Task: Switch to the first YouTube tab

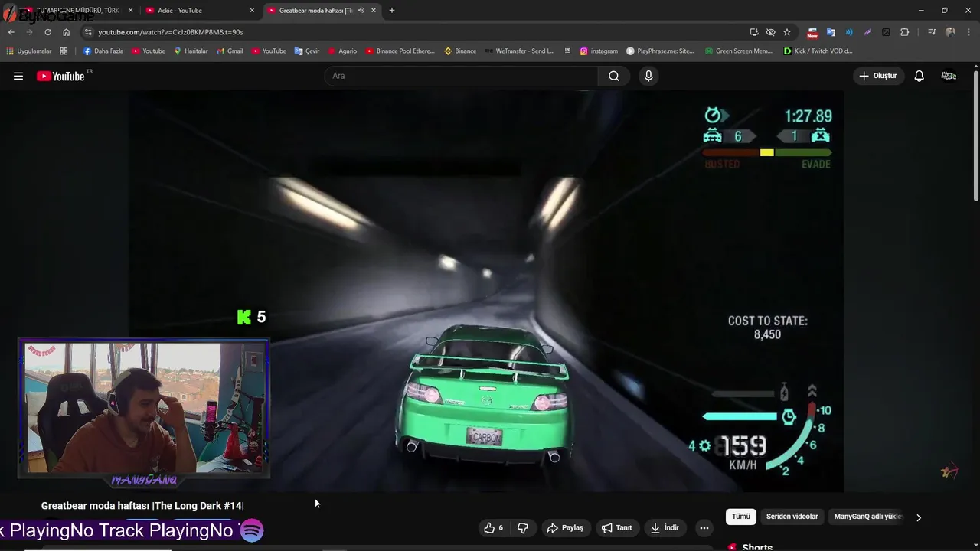Action: click(x=76, y=11)
